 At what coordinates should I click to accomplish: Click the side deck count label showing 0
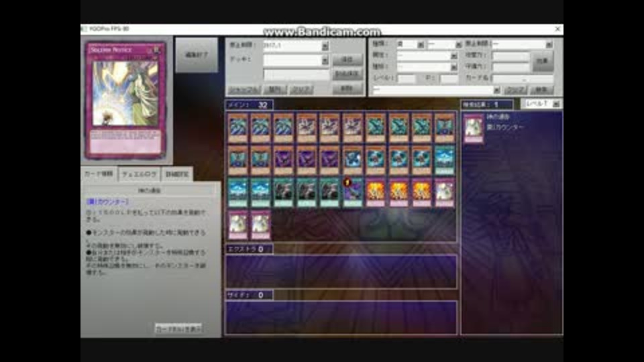249,295
